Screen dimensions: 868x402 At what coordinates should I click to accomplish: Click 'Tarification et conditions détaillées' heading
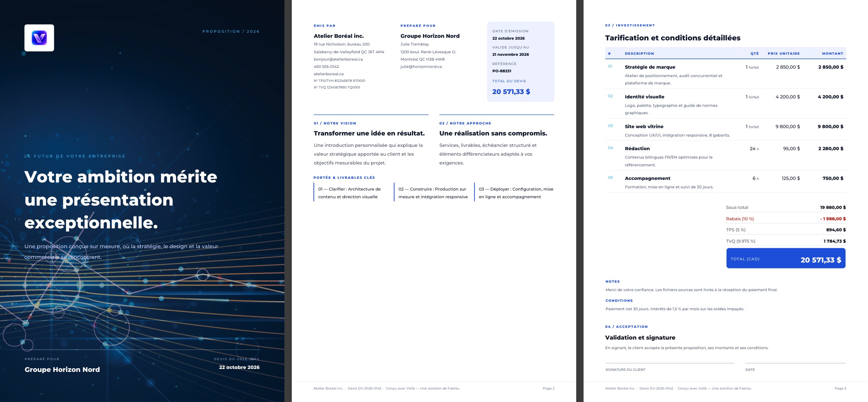tap(672, 38)
